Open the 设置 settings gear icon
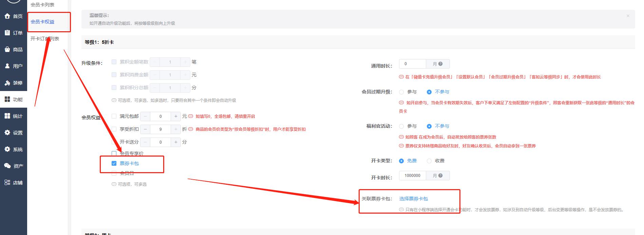The height and width of the screenshot is (235, 644). tap(7, 132)
